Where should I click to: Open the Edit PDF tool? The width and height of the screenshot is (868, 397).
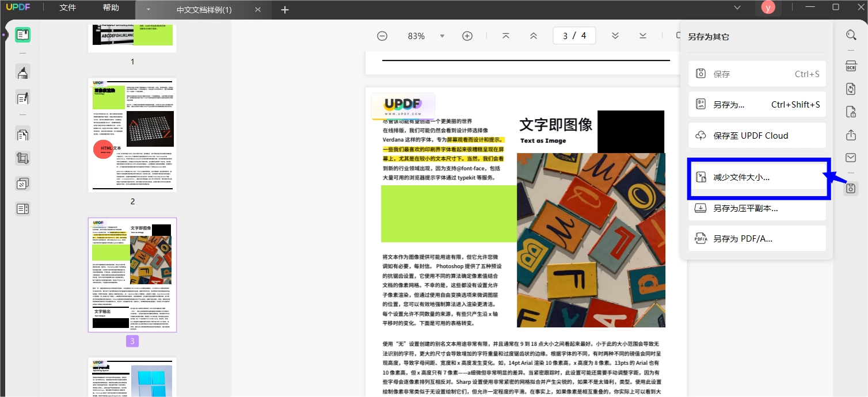click(x=23, y=98)
